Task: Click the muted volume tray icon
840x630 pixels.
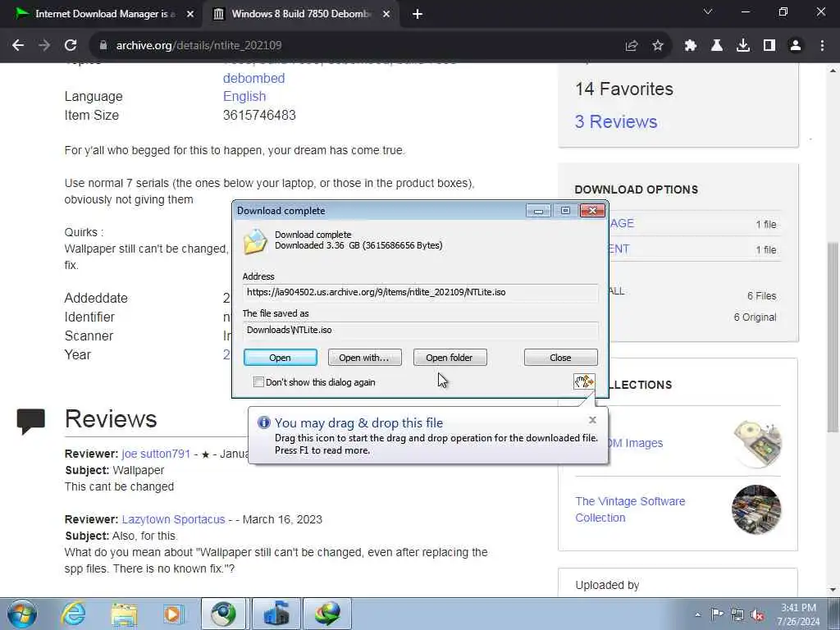Action: (757, 614)
